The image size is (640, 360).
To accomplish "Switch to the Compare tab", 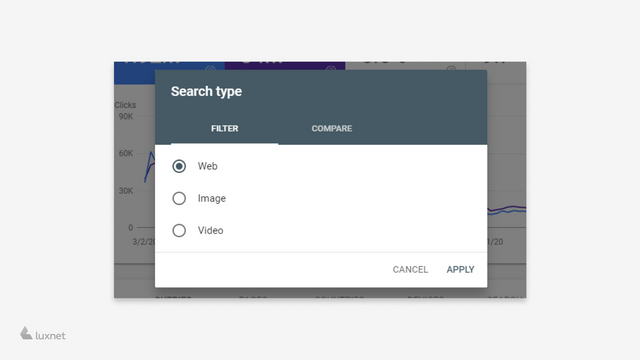I will pos(332,129).
